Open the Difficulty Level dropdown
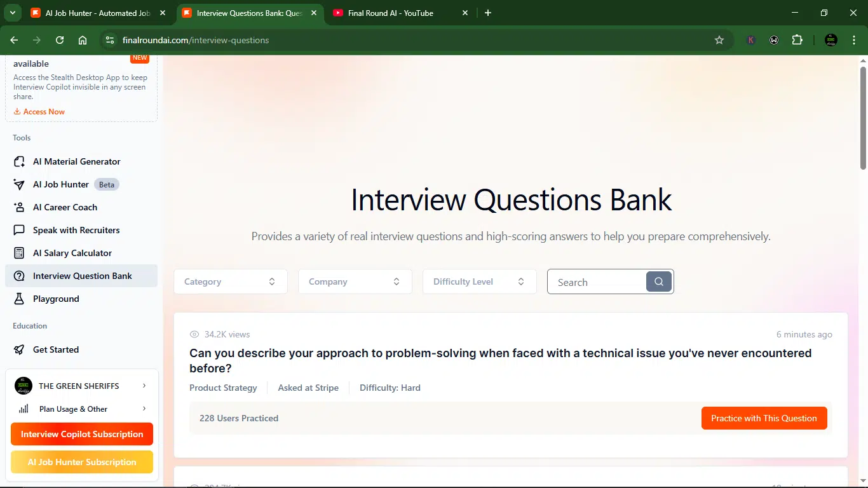 (x=480, y=281)
